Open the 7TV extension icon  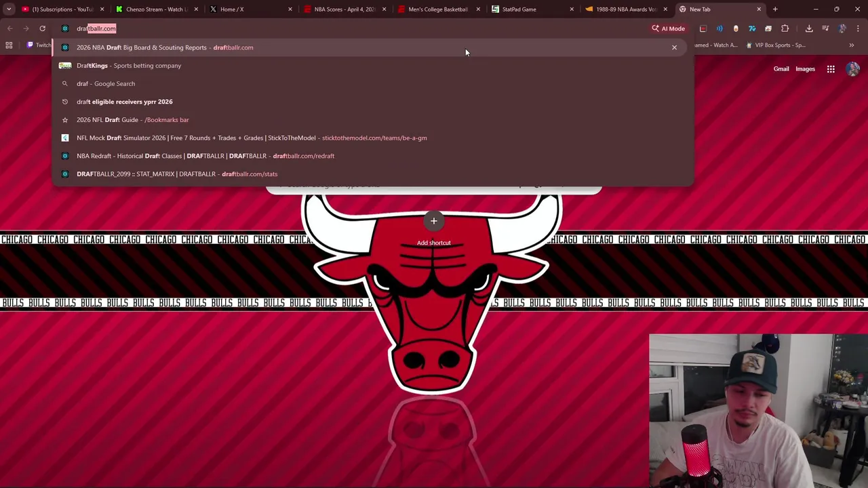(x=752, y=28)
